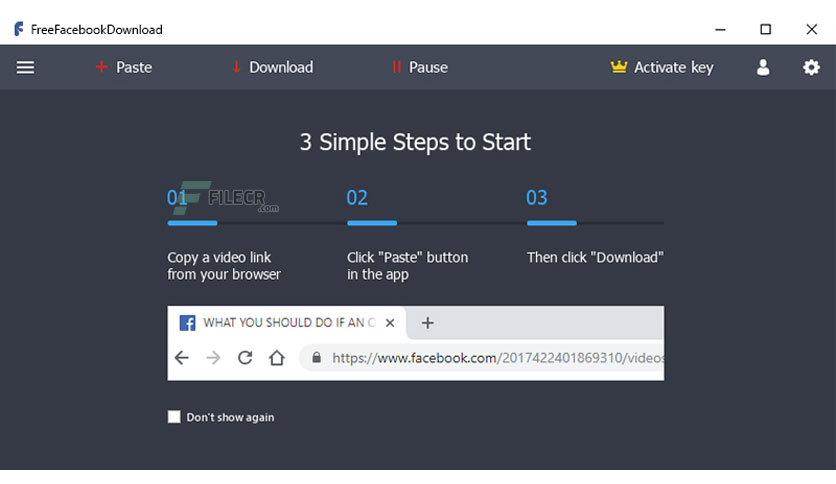The height and width of the screenshot is (484, 836).
Task: Click the browser home icon
Action: pyautogui.click(x=277, y=358)
